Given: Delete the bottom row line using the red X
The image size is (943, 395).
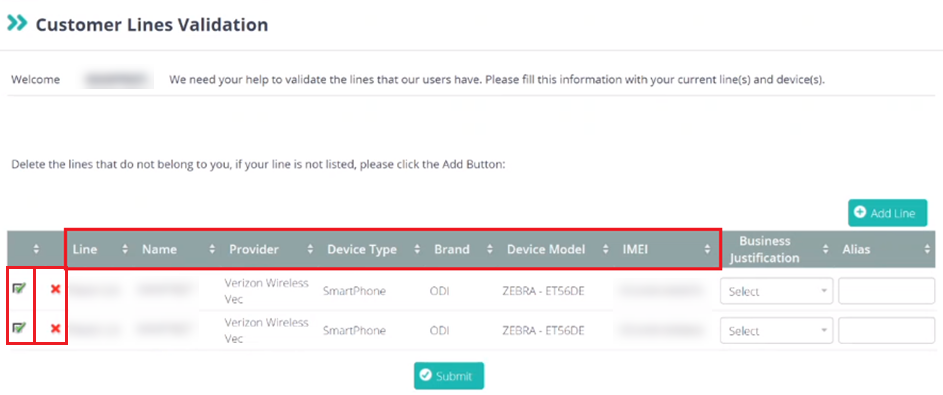Looking at the screenshot, I should tap(55, 328).
